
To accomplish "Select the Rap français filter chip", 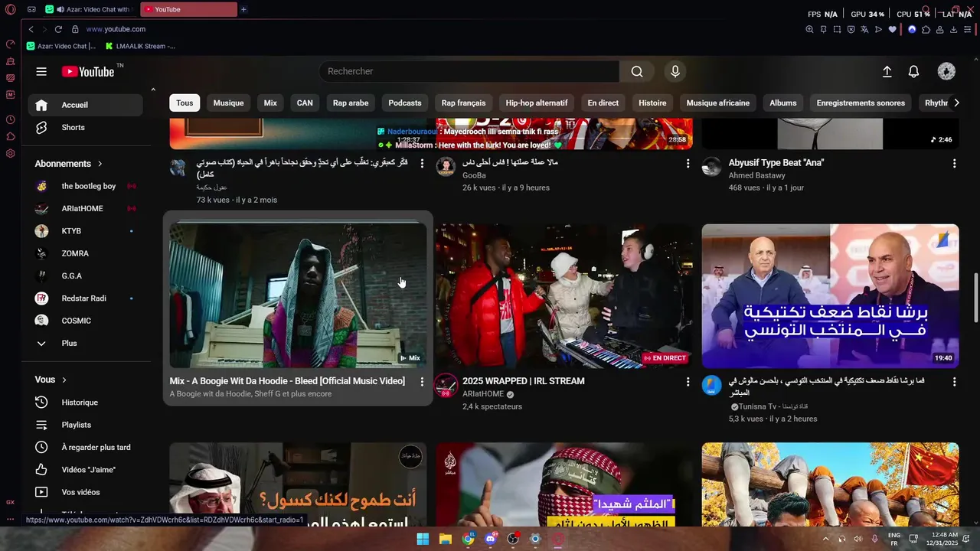I will click(463, 103).
